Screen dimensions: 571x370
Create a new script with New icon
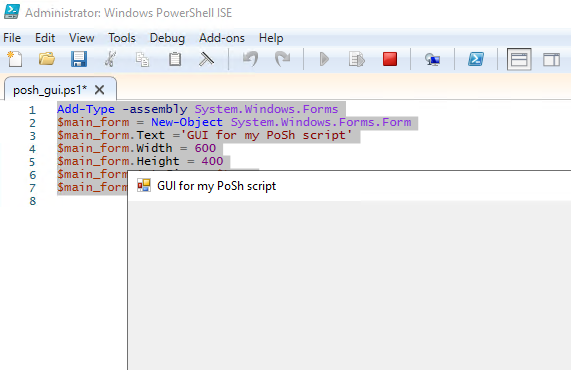click(x=15, y=59)
